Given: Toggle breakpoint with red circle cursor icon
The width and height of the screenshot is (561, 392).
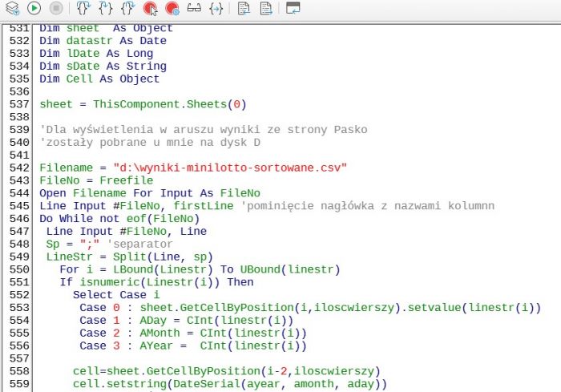Looking at the screenshot, I should pyautogui.click(x=151, y=8).
